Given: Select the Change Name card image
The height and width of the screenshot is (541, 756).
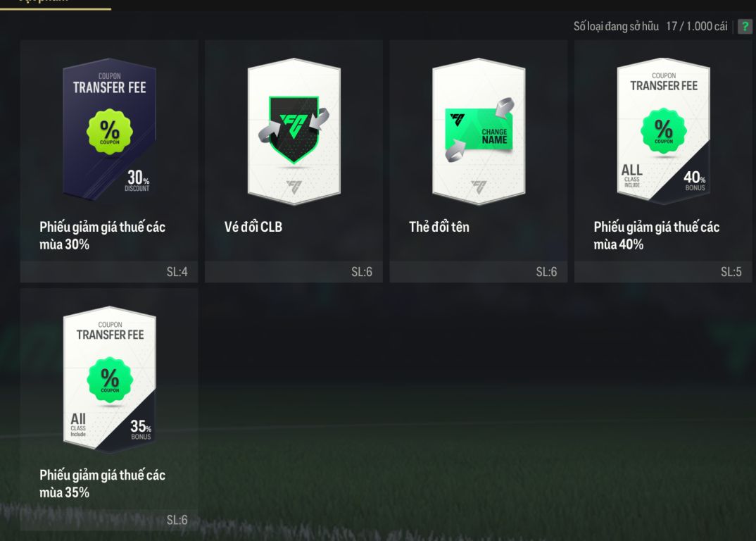Looking at the screenshot, I should (x=479, y=131).
